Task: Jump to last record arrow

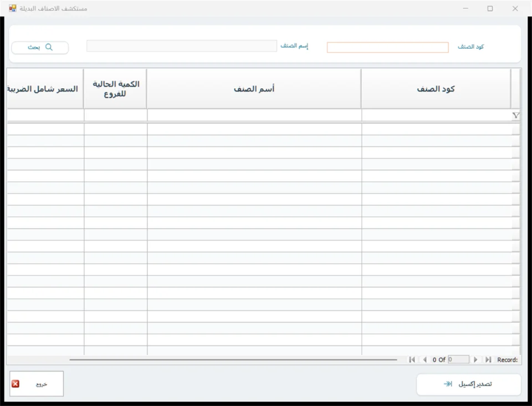Action: tap(488, 359)
